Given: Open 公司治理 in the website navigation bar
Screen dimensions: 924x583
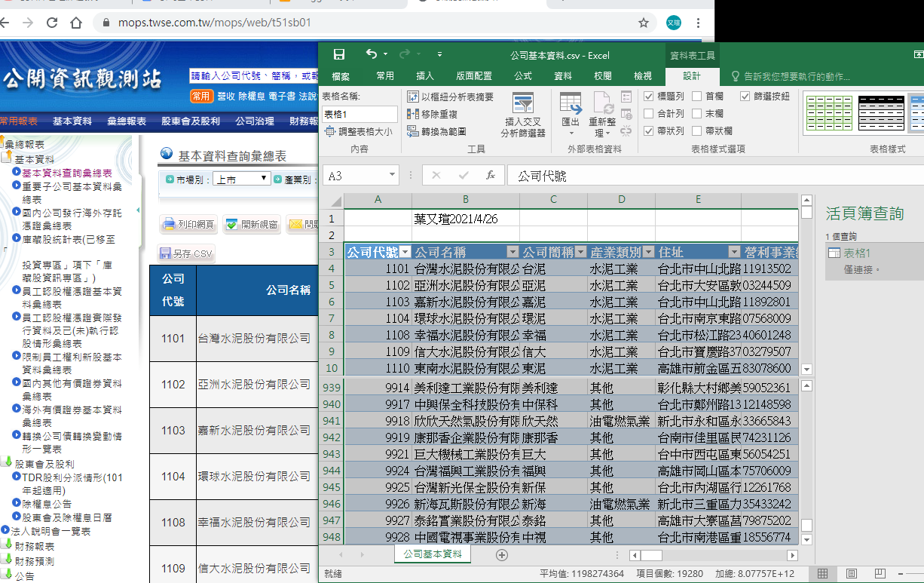Looking at the screenshot, I should click(x=255, y=121).
